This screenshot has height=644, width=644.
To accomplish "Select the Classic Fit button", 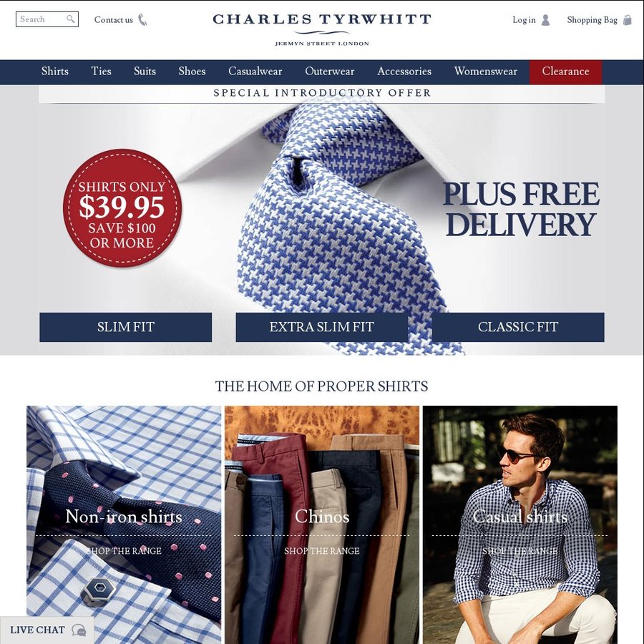I will (x=518, y=327).
